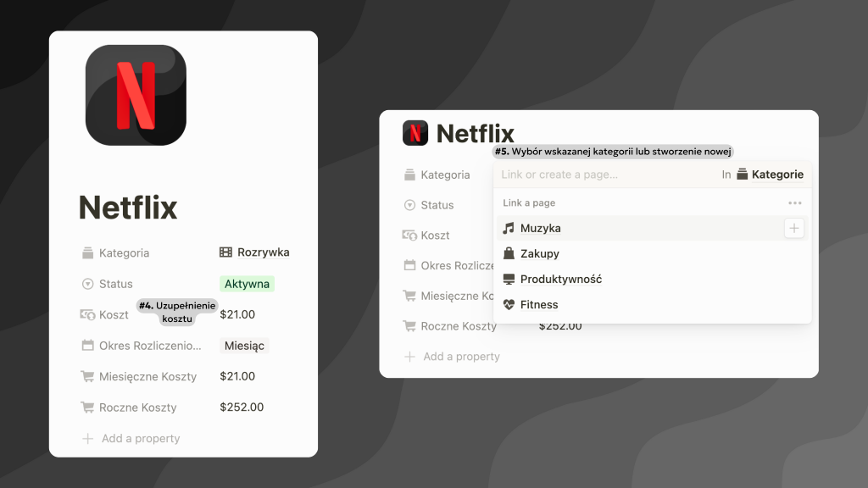Click the shopping bag icon for Zakupy
Screen dimensions: 868x488
click(509, 254)
